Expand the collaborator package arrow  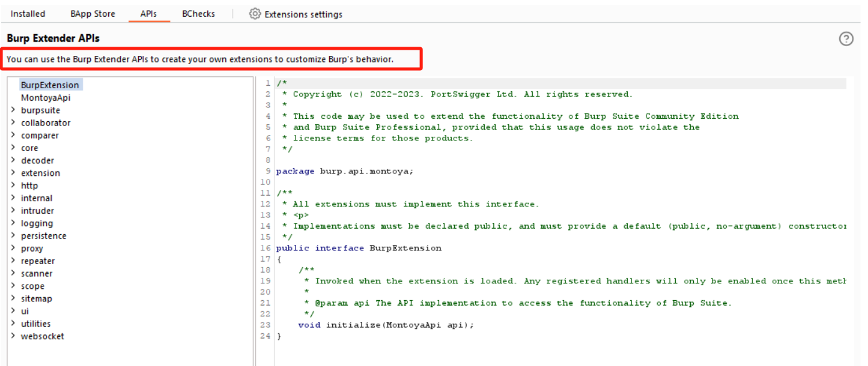coord(13,122)
